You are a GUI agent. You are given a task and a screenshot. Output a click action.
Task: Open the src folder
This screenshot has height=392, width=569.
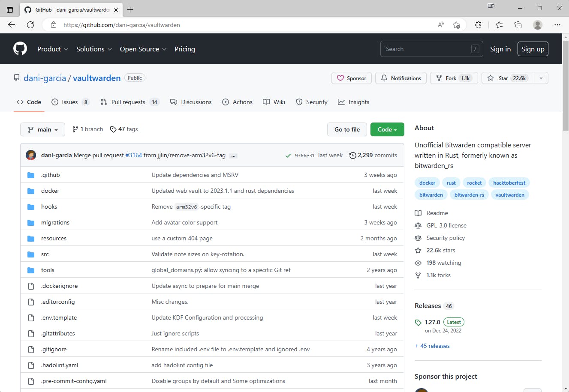45,254
